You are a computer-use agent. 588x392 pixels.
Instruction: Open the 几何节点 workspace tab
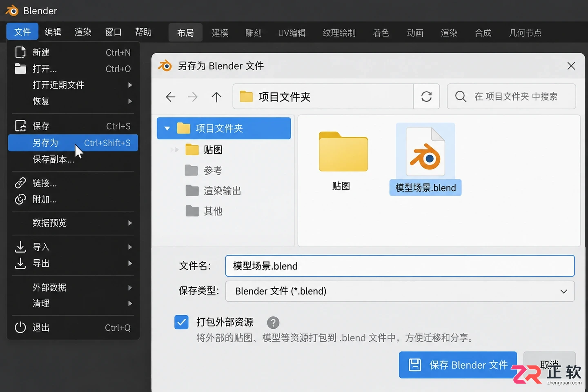525,33
